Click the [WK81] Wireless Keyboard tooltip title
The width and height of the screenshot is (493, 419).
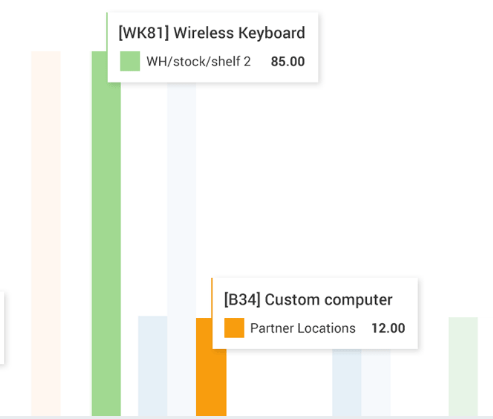[212, 33]
